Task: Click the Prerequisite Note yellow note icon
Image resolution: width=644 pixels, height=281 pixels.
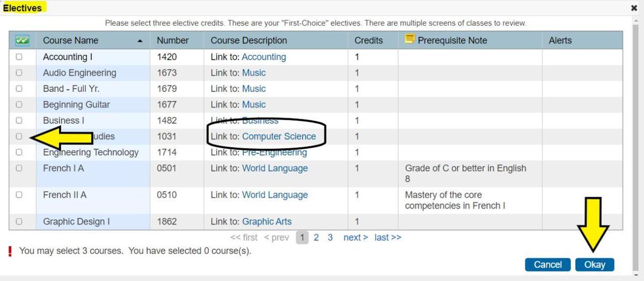Action: click(410, 39)
